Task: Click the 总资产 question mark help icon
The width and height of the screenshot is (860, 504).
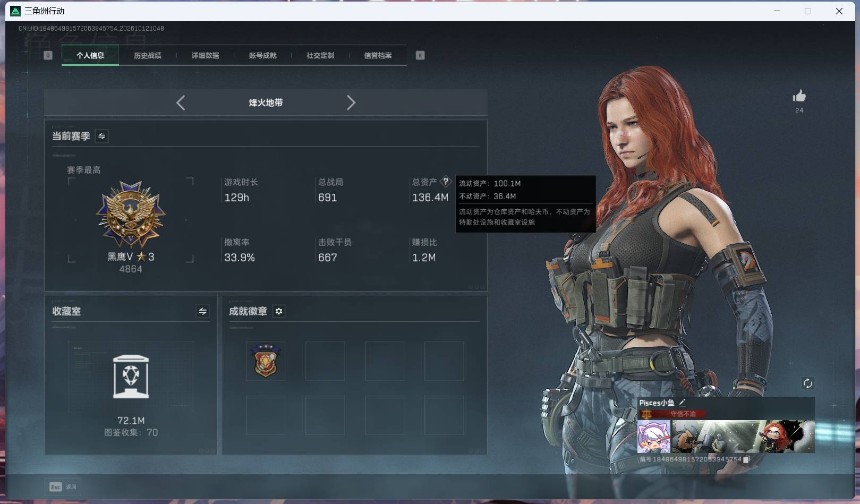Action: pyautogui.click(x=446, y=182)
